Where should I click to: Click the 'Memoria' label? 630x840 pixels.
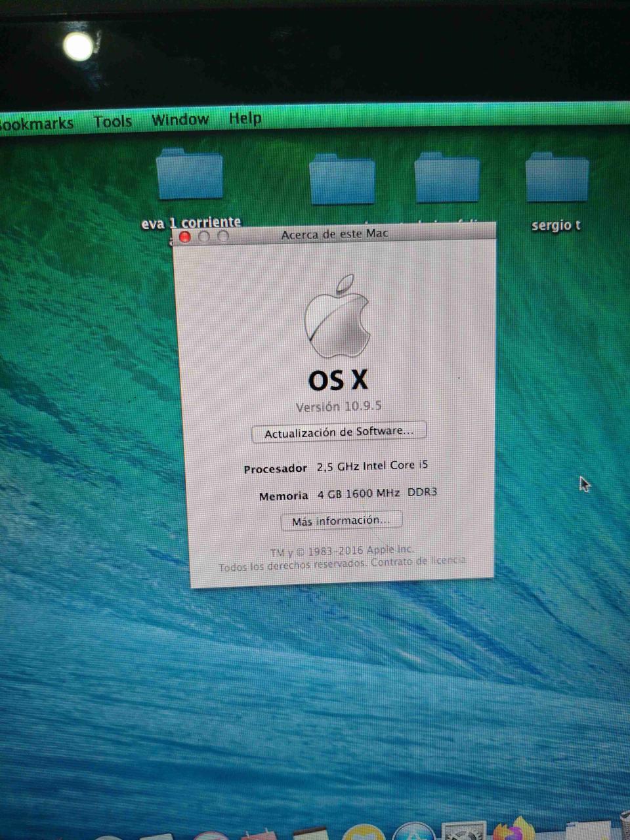(x=283, y=496)
